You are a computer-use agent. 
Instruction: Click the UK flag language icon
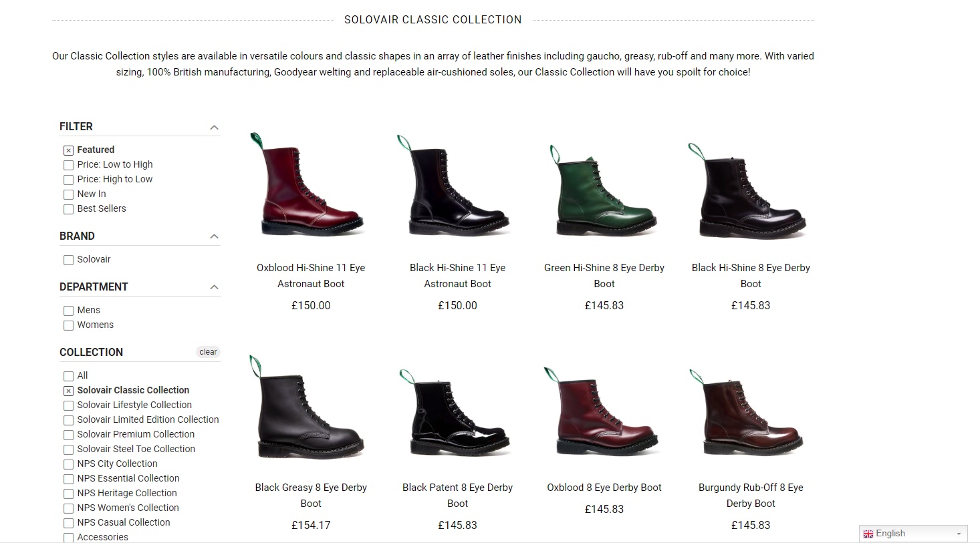pyautogui.click(x=868, y=534)
